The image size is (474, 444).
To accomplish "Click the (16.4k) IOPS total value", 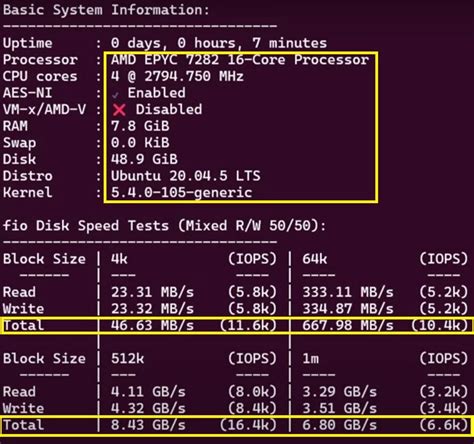I will (x=248, y=425).
